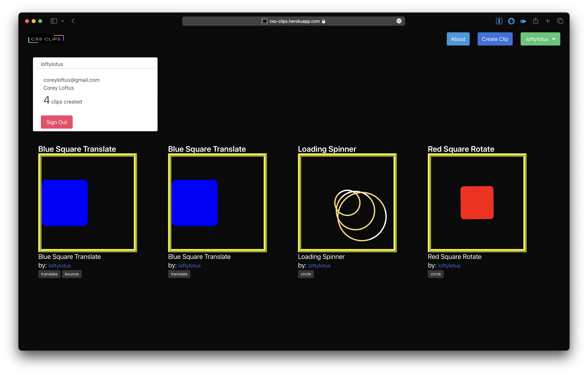Click the css-clips.herokuapp.com address field

294,21
